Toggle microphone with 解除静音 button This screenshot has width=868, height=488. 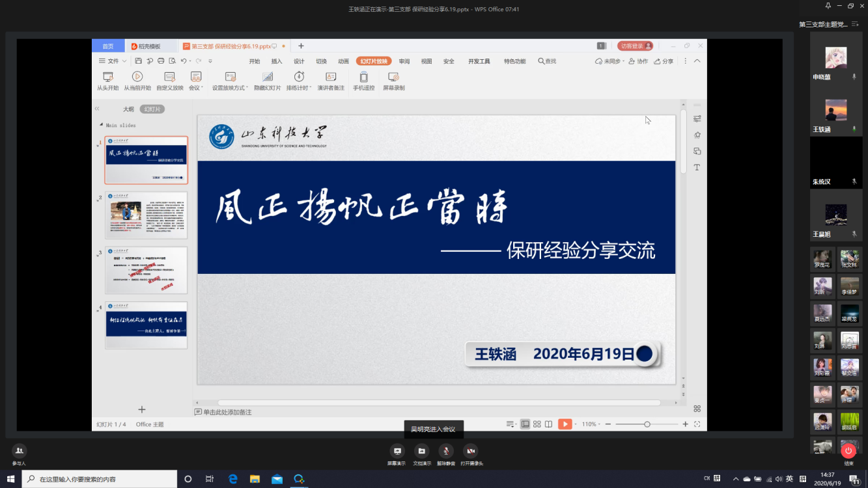coord(446,451)
